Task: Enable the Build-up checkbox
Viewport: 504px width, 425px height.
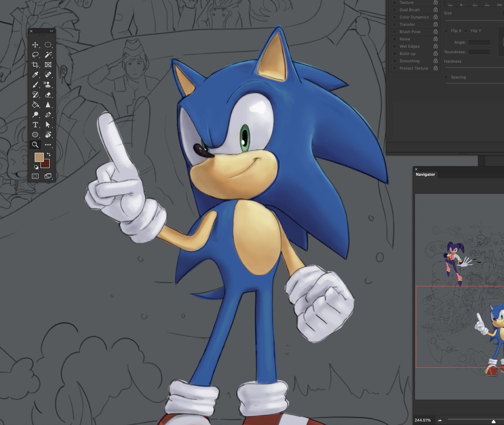Action: (x=394, y=54)
